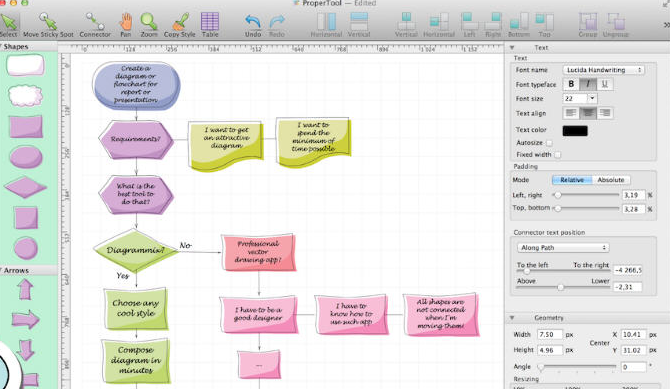
Task: Pick the purple oval shape in Shapes panel
Action: point(26,156)
